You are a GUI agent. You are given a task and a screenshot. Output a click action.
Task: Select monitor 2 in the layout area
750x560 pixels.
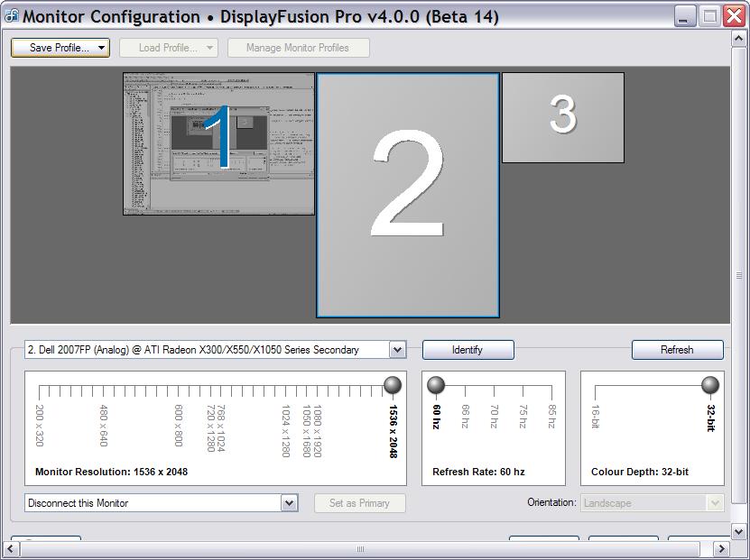(x=407, y=195)
